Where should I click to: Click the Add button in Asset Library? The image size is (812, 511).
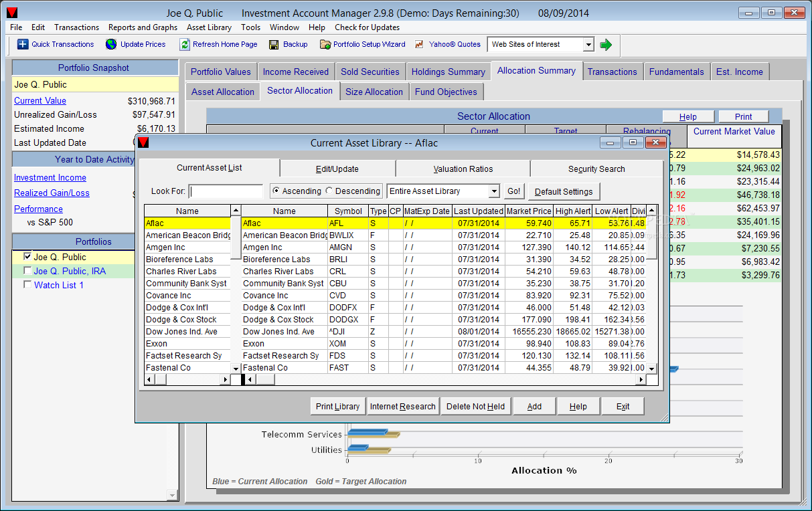point(534,406)
